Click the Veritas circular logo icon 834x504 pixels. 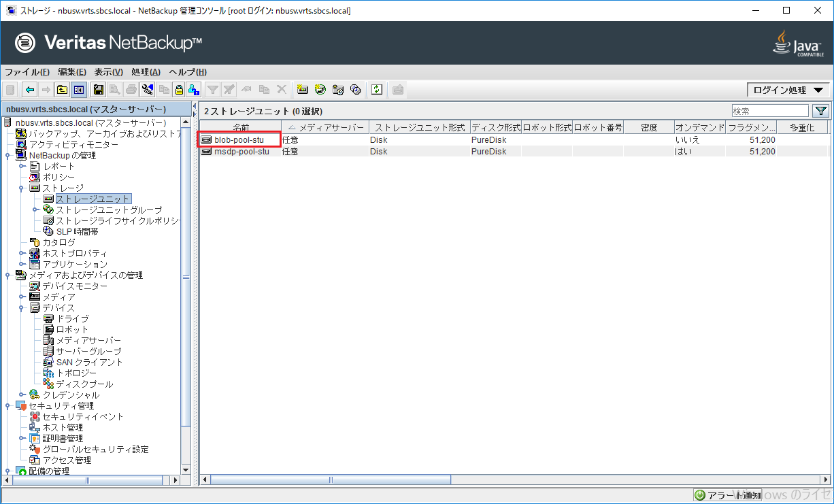coord(27,43)
